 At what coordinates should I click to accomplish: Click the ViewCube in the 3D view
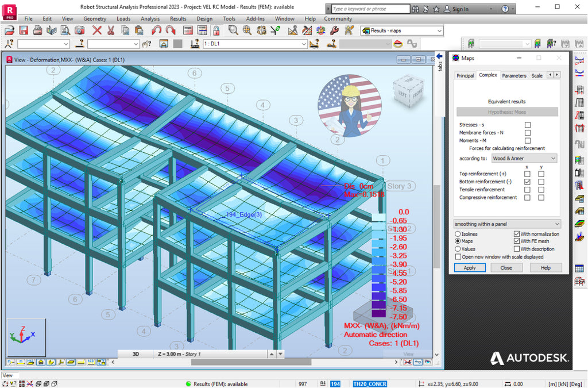409,92
